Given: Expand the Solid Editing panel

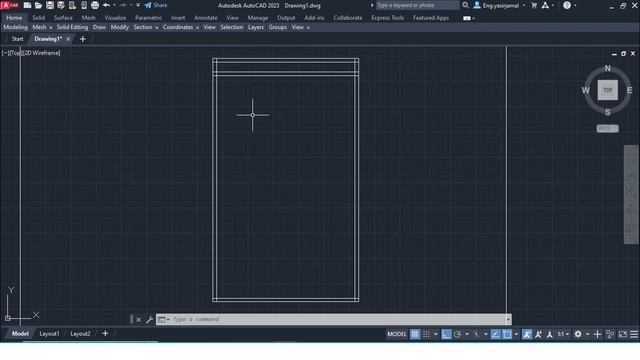Looking at the screenshot, I should (72, 27).
